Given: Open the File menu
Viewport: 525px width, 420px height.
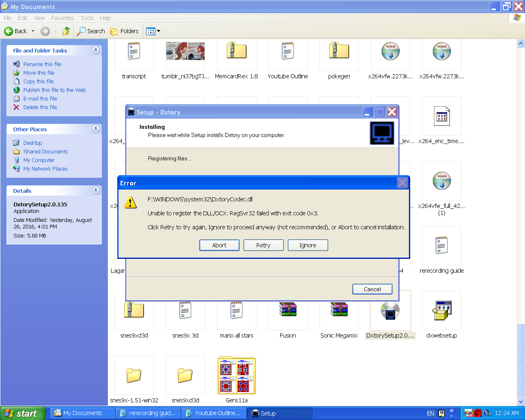Looking at the screenshot, I should tap(7, 18).
